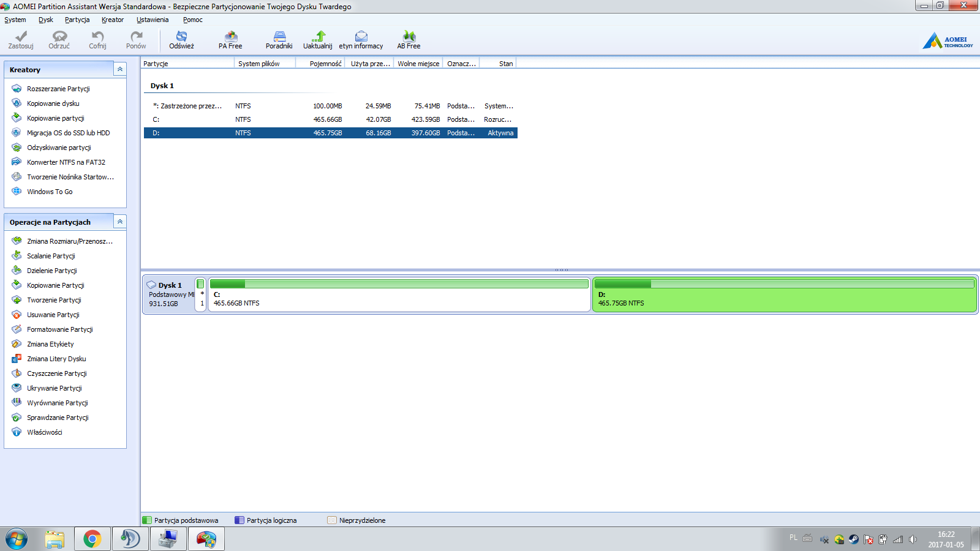980x551 pixels.
Task: Open the Ustawienia menu
Action: (153, 20)
